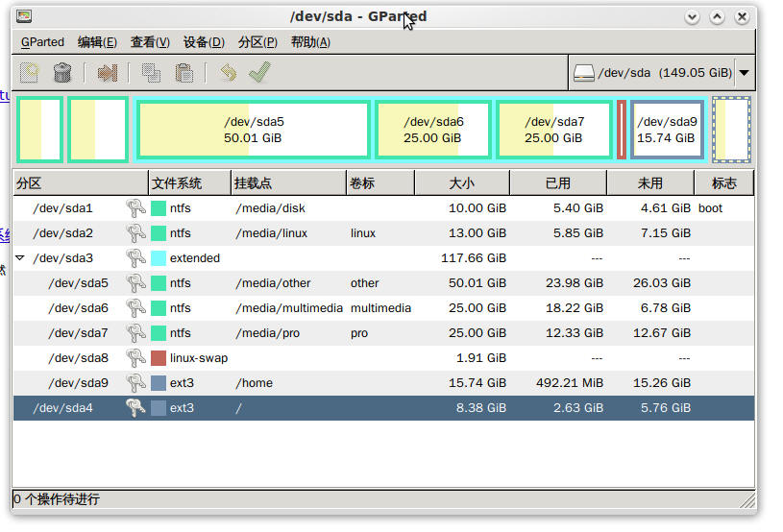Select the red swap partition bar in disk map
783x532 pixels.
click(x=622, y=130)
